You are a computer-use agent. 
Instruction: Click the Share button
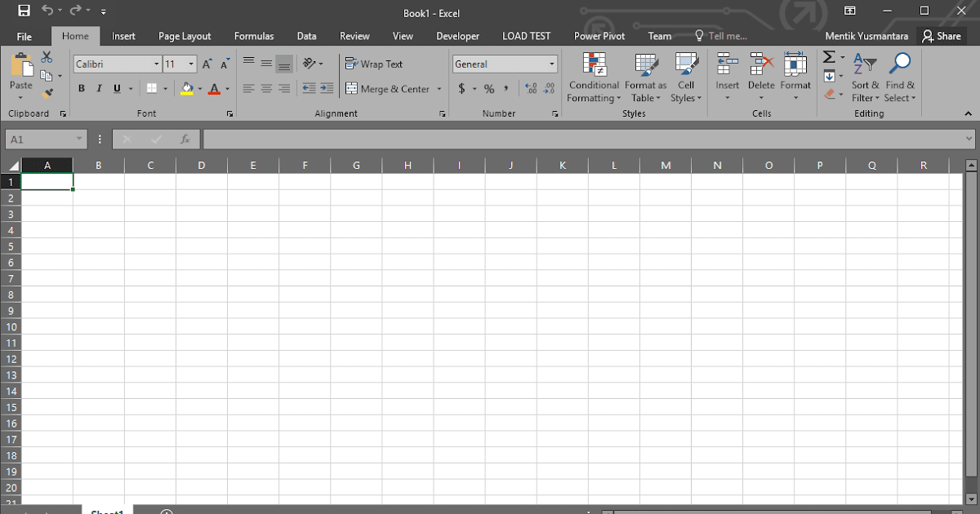[942, 36]
